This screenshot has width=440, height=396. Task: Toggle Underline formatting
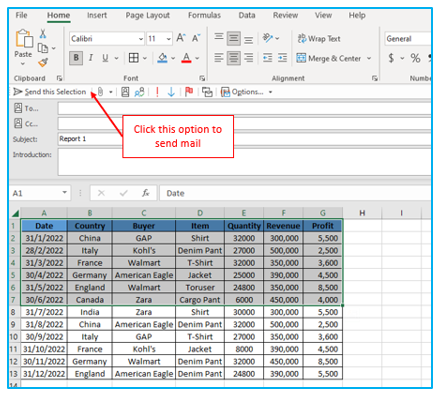click(105, 58)
